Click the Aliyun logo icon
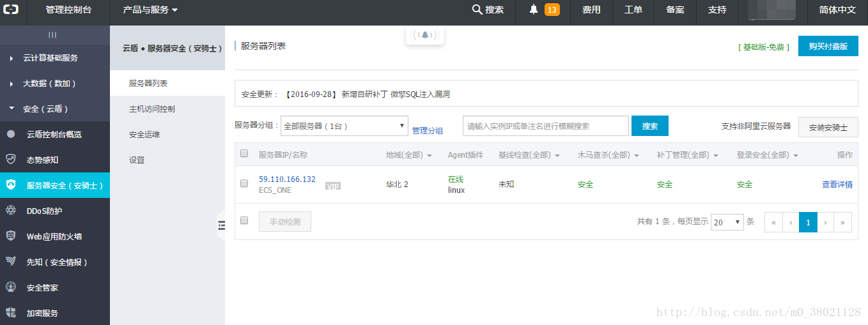This screenshot has width=868, height=325. pyautogui.click(x=12, y=10)
